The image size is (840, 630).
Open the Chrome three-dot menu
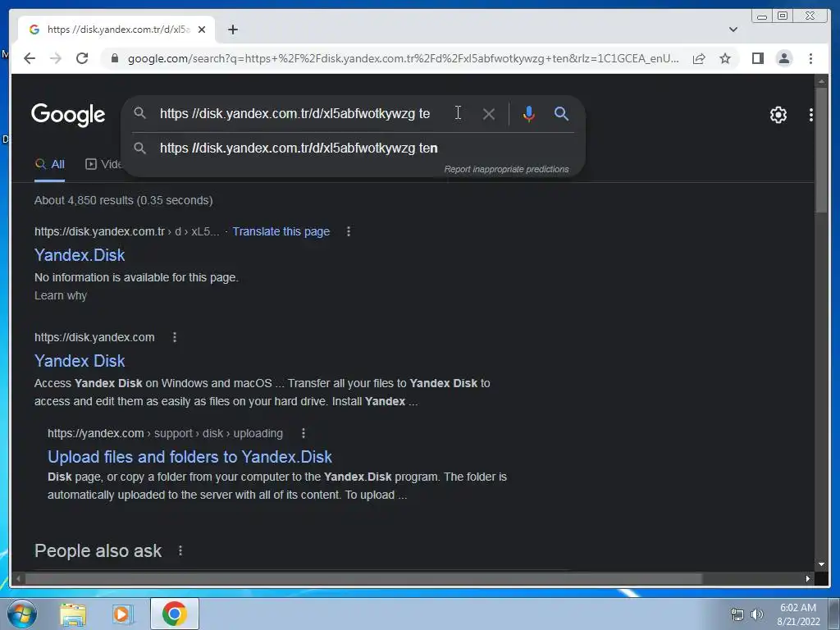point(810,58)
